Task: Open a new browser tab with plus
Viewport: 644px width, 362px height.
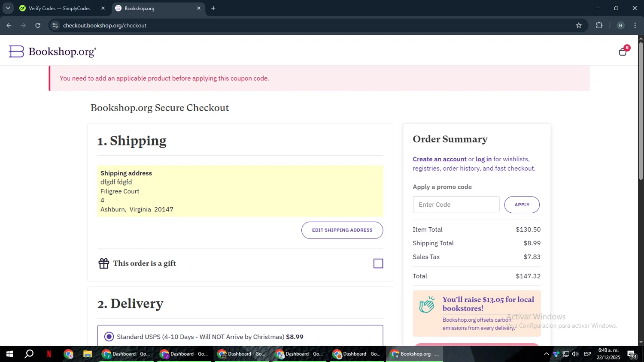Action: (213, 8)
